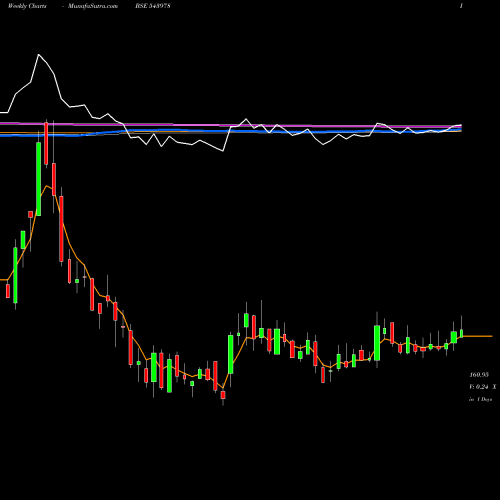Click the '160.95' price value

click(x=479, y=375)
